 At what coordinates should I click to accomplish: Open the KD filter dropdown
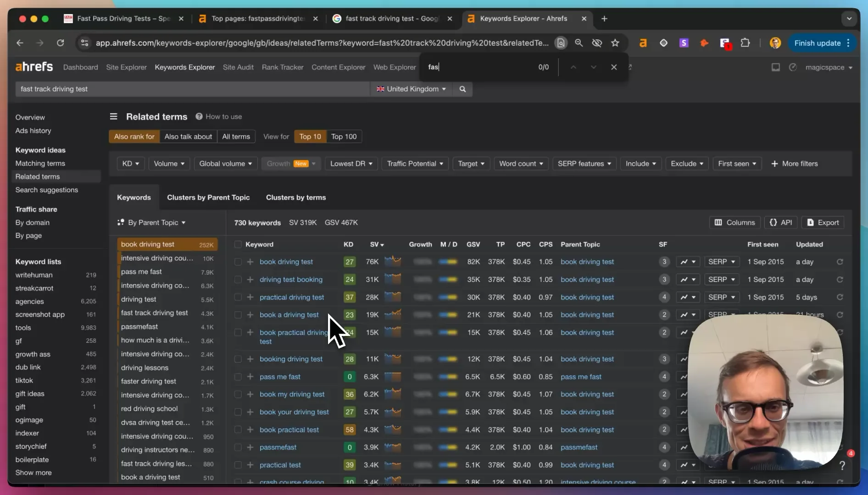[131, 164]
